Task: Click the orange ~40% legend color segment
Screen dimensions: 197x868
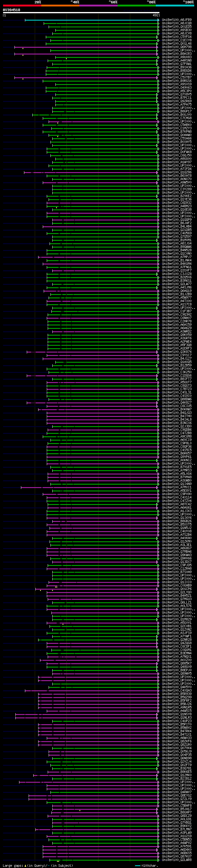Action: tap(60, 6)
